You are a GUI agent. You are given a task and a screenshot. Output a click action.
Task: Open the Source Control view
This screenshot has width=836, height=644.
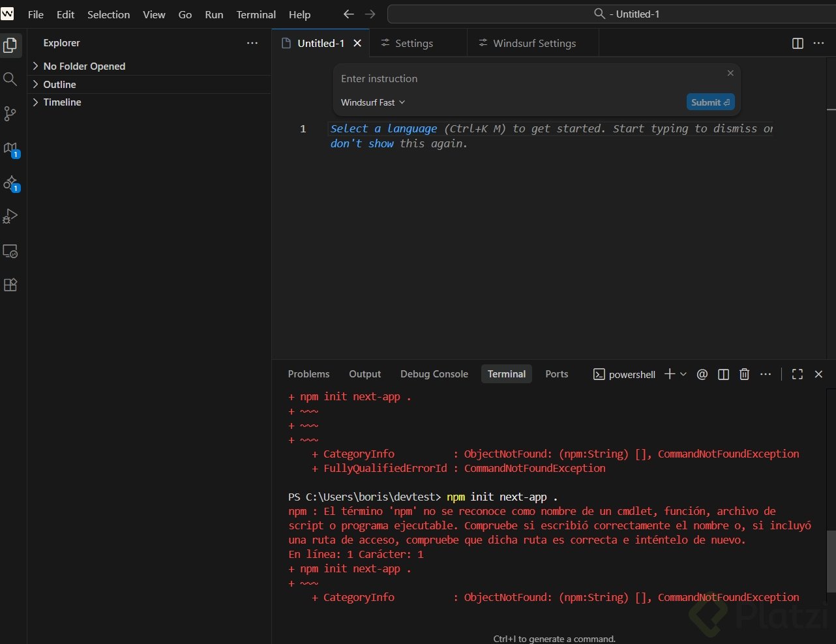[10, 114]
